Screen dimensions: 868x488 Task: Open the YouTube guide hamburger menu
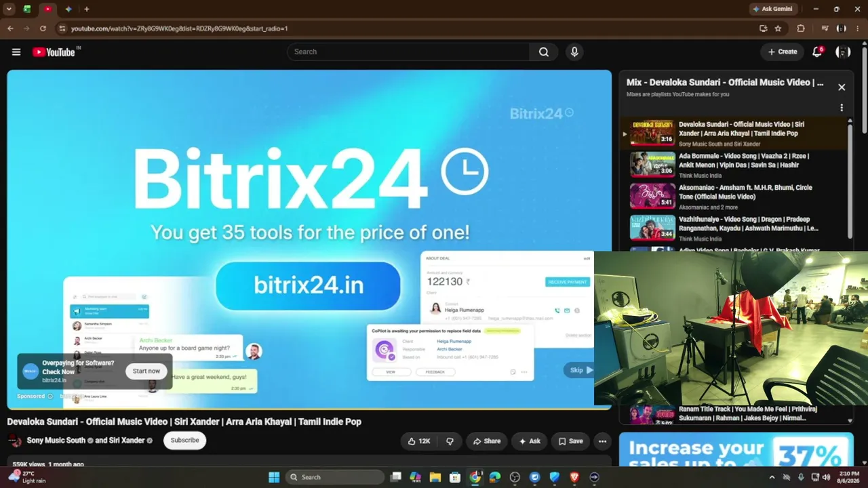16,52
